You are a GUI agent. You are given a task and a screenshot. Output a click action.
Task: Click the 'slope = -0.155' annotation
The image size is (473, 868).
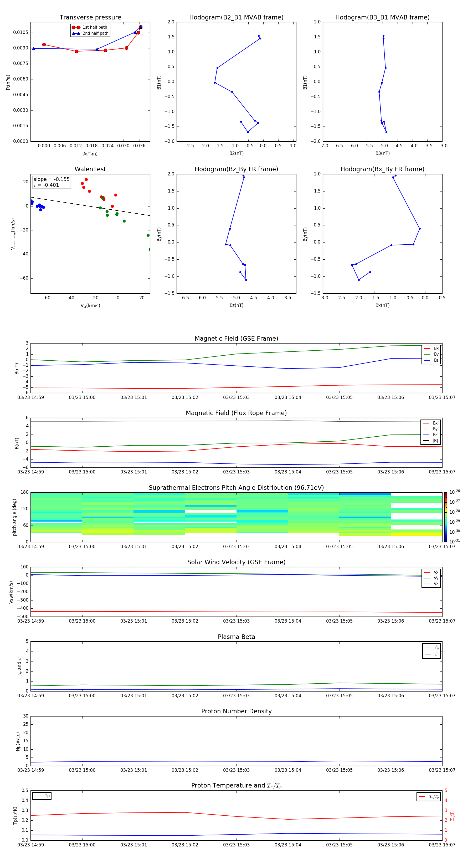(52, 179)
